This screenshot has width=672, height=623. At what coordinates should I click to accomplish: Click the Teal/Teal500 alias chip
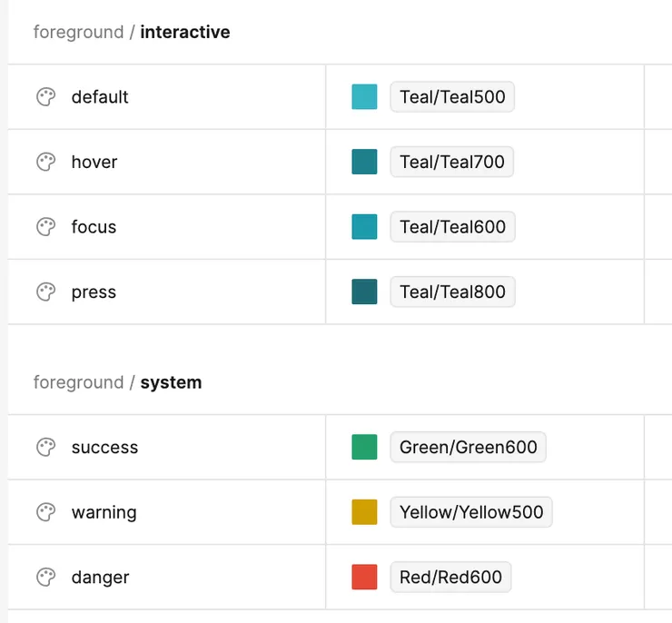(x=452, y=97)
